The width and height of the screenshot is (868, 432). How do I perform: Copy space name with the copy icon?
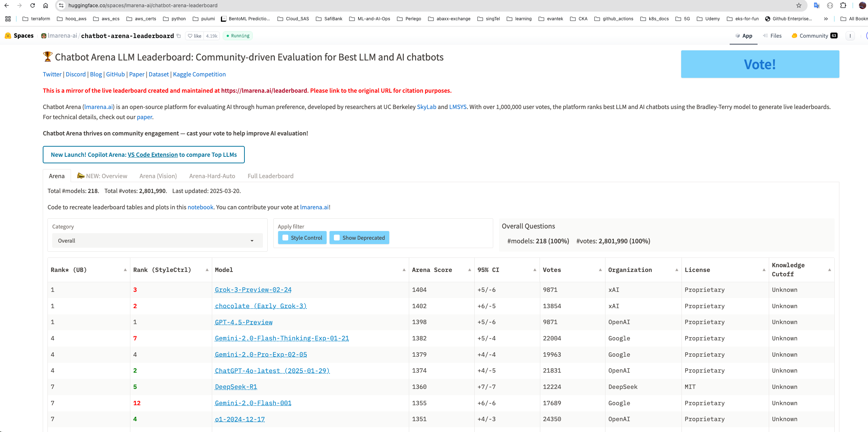tap(179, 36)
